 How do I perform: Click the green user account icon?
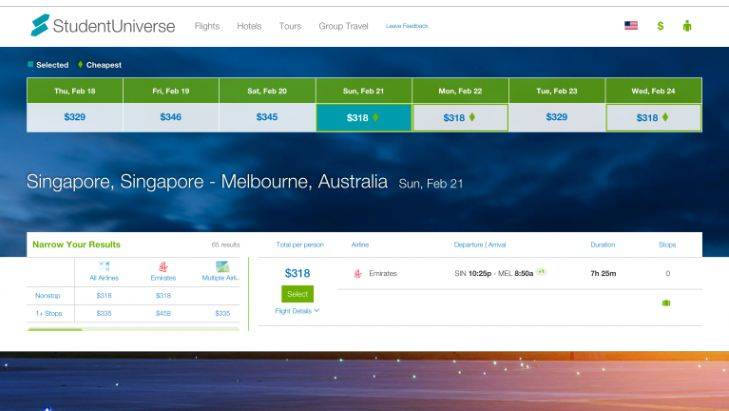click(687, 26)
